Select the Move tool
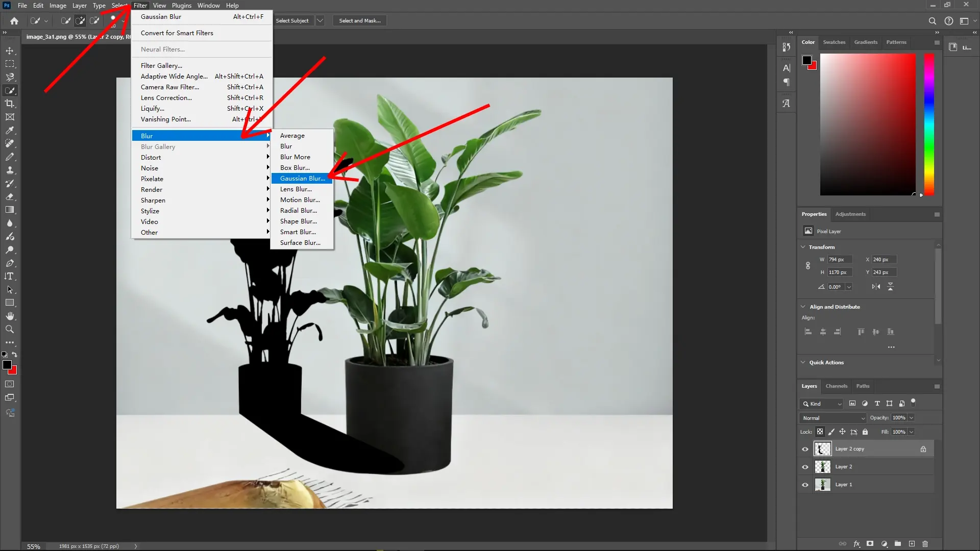The image size is (980, 551). point(10,51)
